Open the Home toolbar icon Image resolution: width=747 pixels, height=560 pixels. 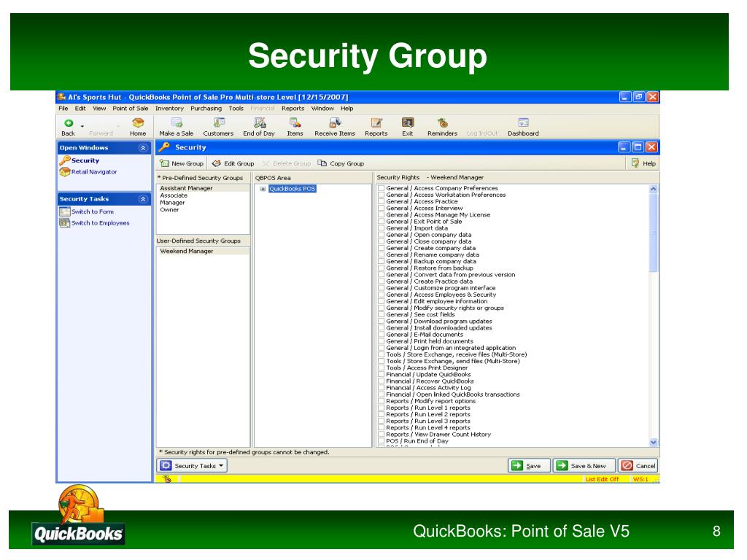click(138, 122)
